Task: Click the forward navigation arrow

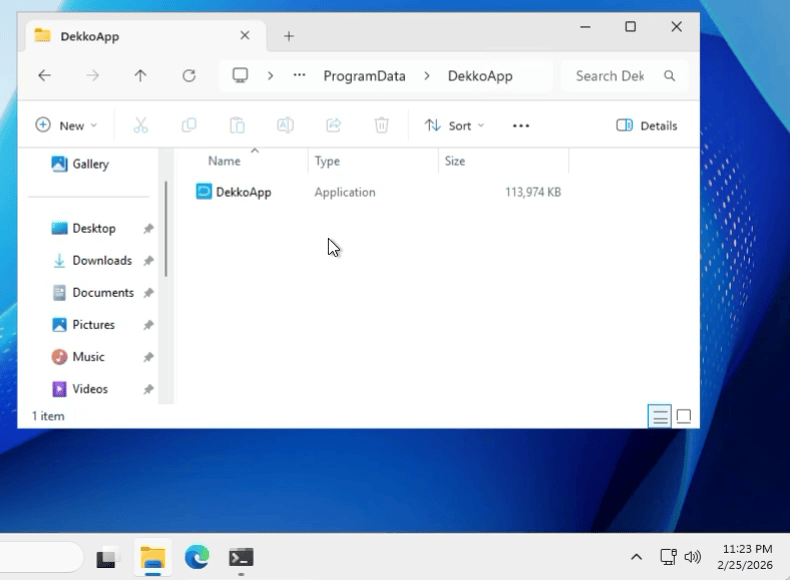Action: pyautogui.click(x=93, y=76)
